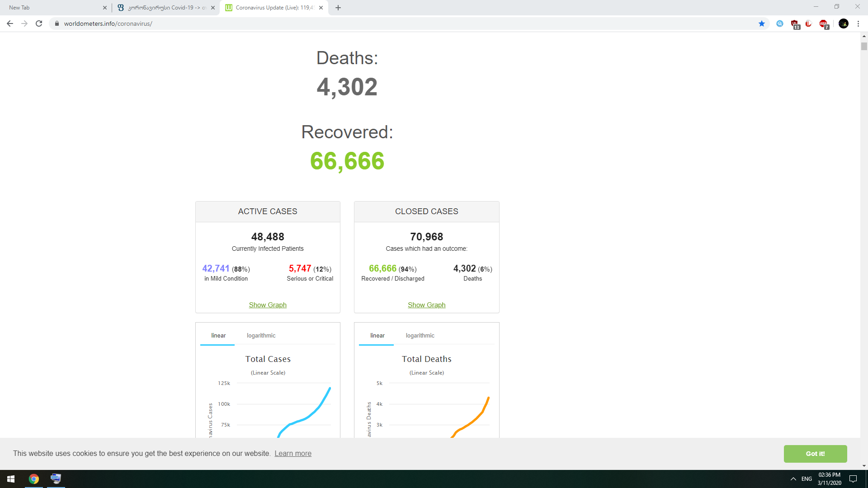Click the bookmark star icon
This screenshot has height=488, width=868.
(762, 23)
